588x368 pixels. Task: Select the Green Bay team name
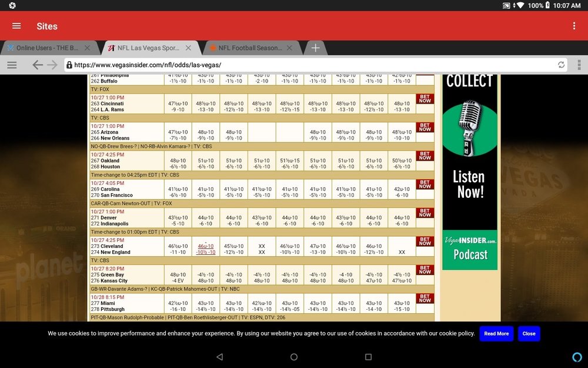click(x=112, y=275)
